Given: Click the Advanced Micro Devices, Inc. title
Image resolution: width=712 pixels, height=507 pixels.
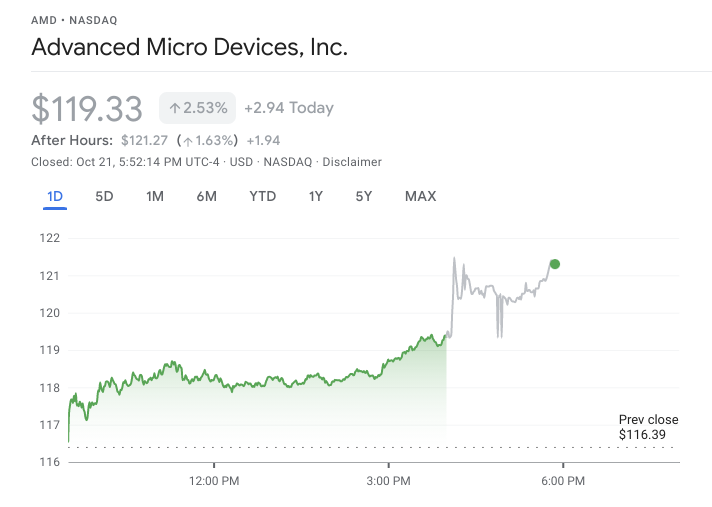Looking at the screenshot, I should pyautogui.click(x=189, y=47).
